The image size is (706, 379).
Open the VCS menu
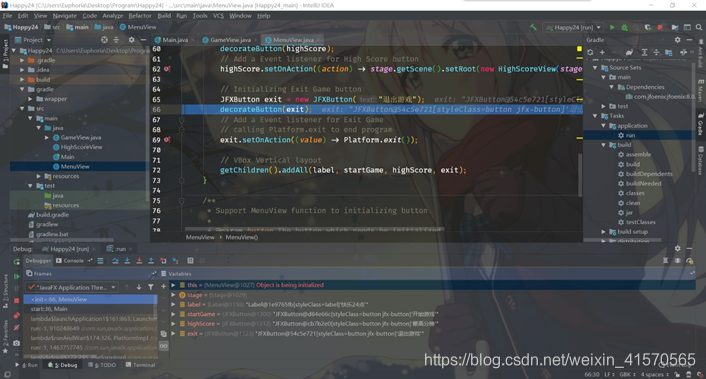click(x=218, y=16)
